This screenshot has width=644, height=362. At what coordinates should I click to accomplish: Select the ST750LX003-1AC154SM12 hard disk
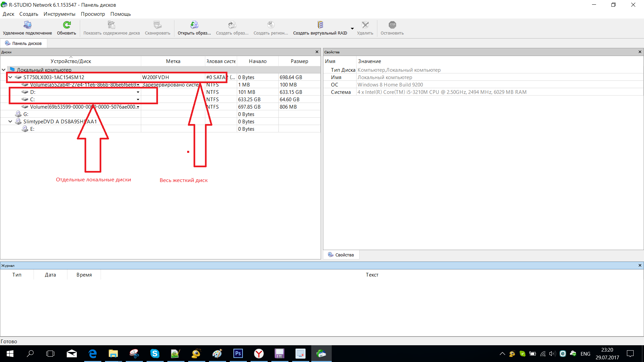(x=54, y=77)
